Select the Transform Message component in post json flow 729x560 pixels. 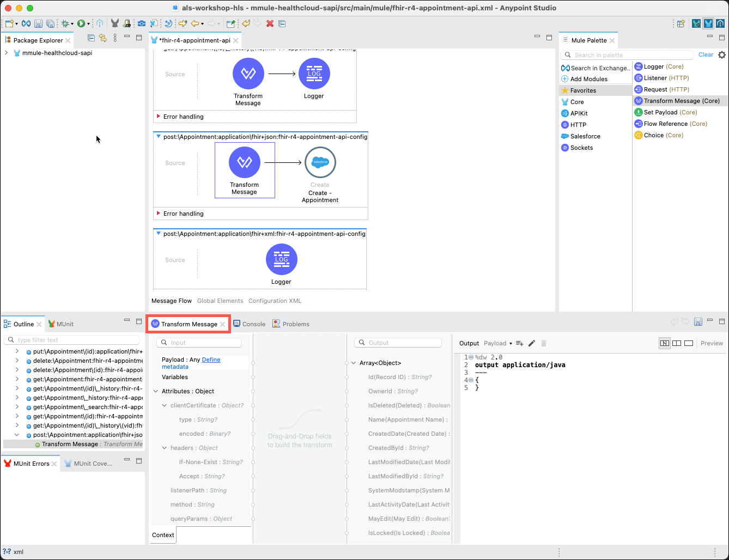pyautogui.click(x=245, y=170)
